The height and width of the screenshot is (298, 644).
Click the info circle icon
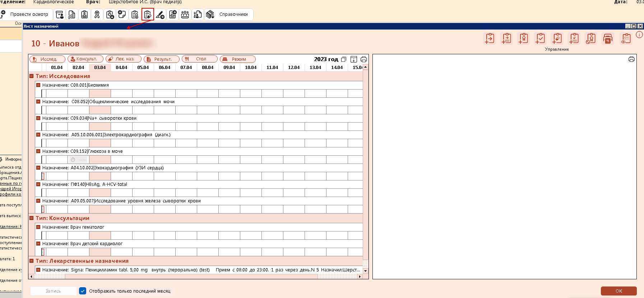639,35
